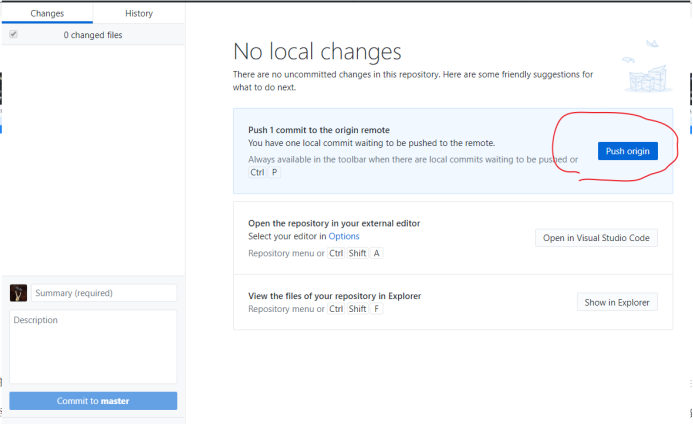Switch to the Changes tab
693x425 pixels.
tap(47, 13)
